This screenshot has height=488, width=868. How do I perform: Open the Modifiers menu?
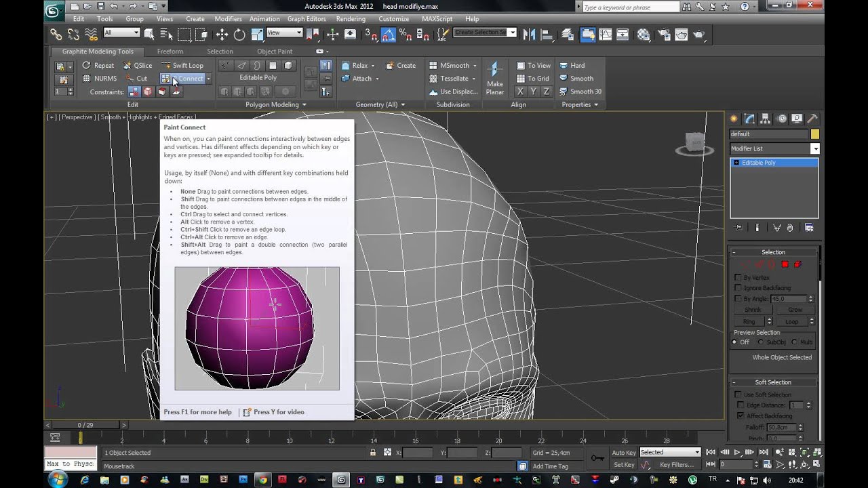pos(228,19)
